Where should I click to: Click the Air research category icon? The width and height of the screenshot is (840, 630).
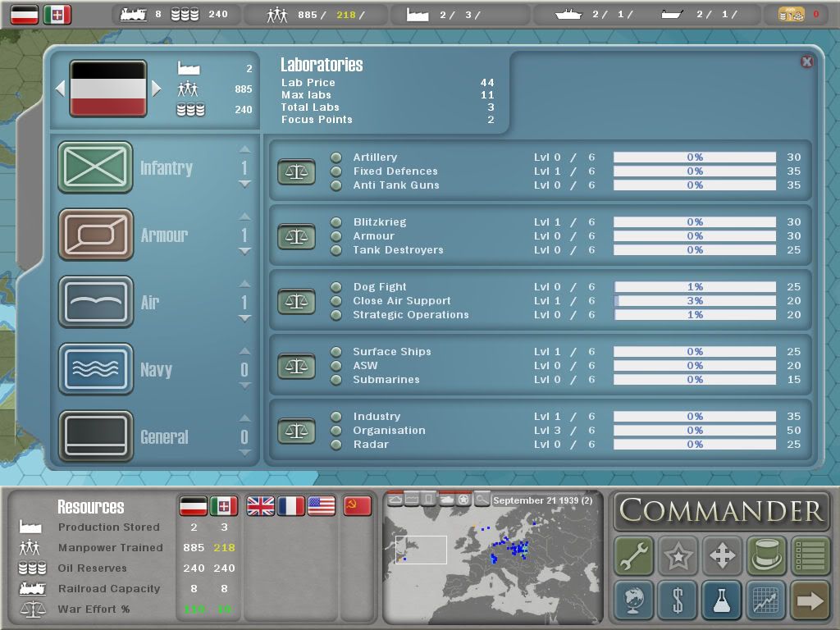pyautogui.click(x=95, y=302)
